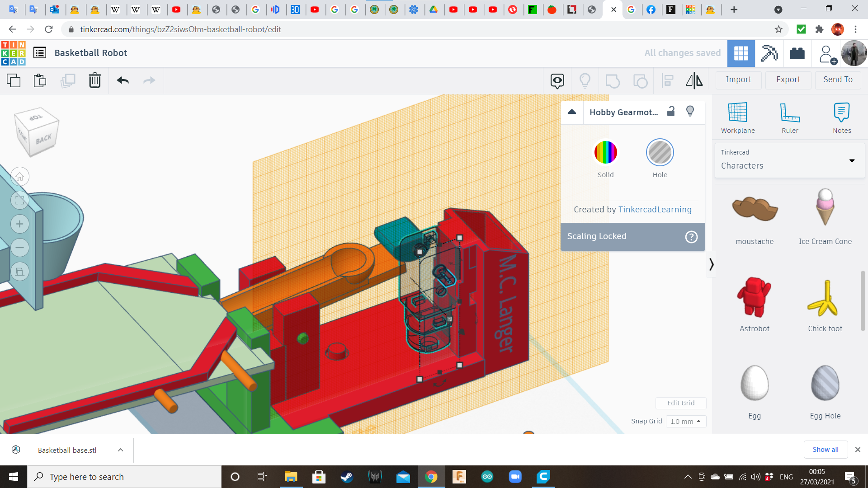
Task: Toggle the shape lock icon
Action: point(671,112)
